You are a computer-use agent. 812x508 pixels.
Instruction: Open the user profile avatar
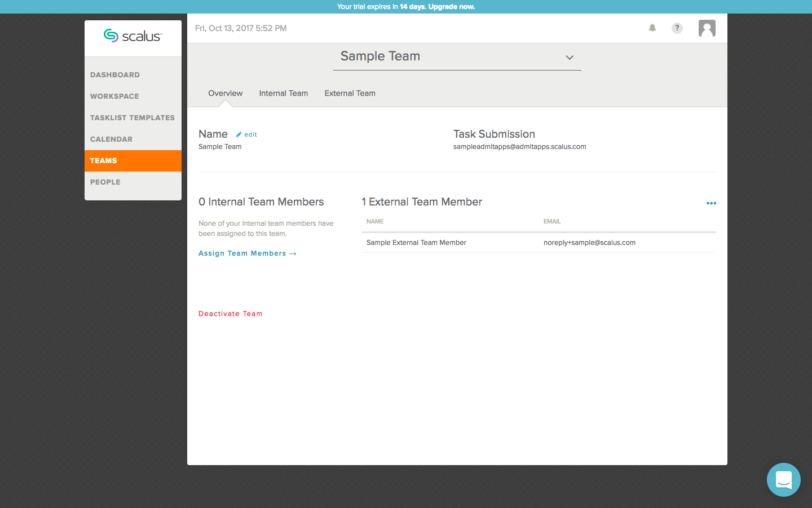(x=707, y=28)
